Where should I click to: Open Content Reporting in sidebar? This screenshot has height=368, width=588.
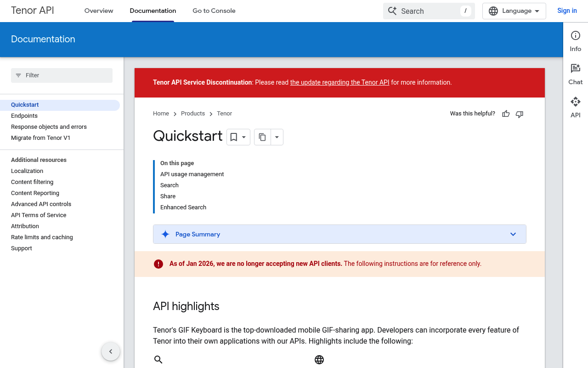35,193
